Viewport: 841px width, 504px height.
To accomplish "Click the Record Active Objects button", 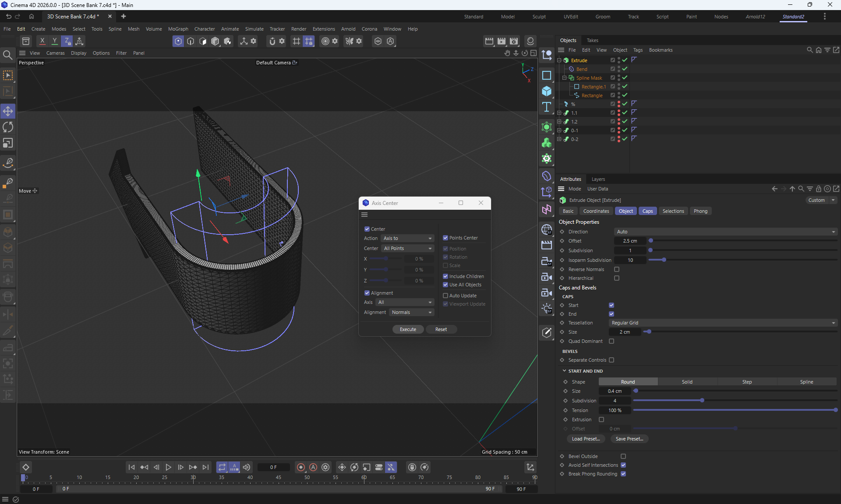I will pyautogui.click(x=301, y=467).
